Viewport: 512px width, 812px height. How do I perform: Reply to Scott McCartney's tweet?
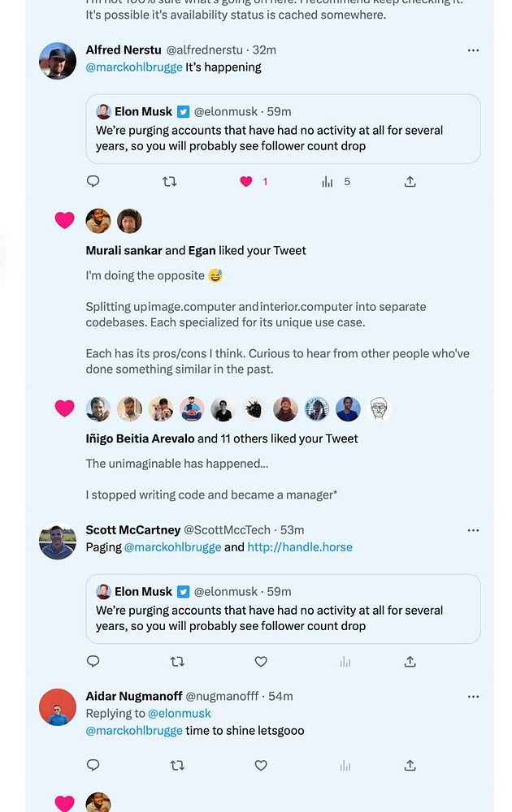click(x=93, y=662)
